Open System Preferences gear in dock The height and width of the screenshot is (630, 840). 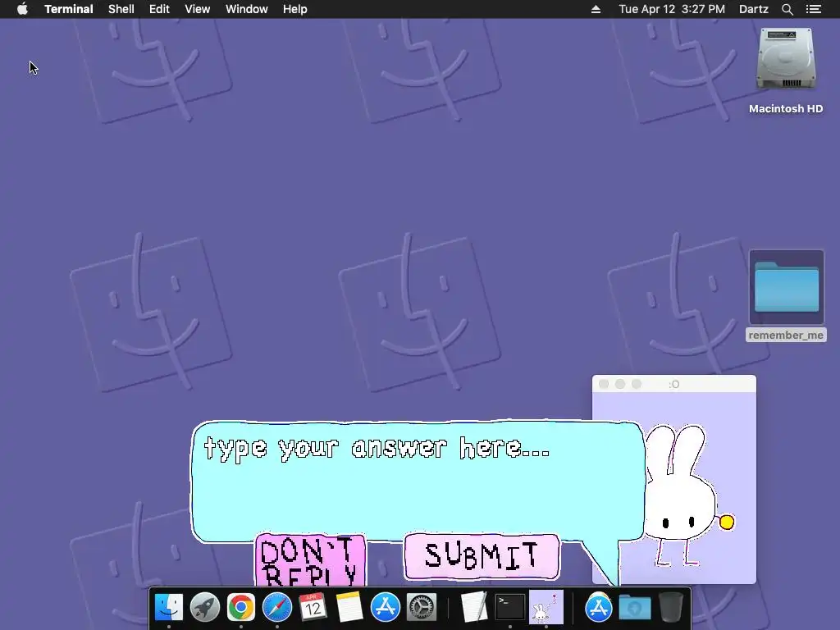click(x=422, y=608)
